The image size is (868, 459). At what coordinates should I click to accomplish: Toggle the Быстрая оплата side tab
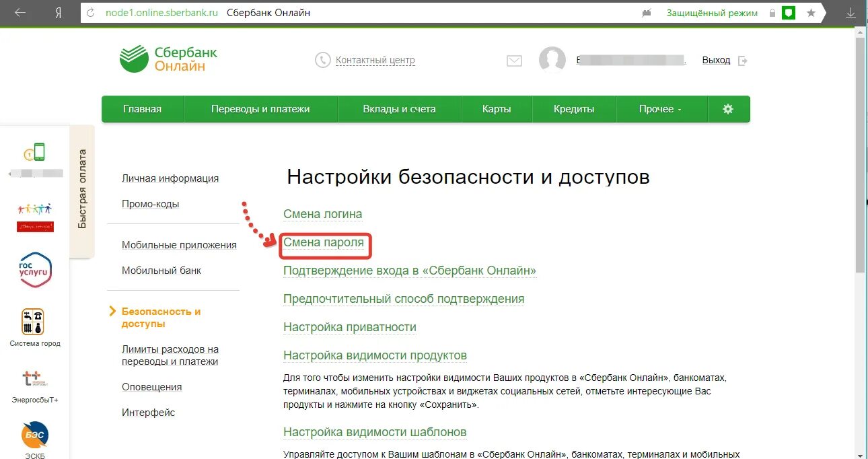[x=82, y=190]
